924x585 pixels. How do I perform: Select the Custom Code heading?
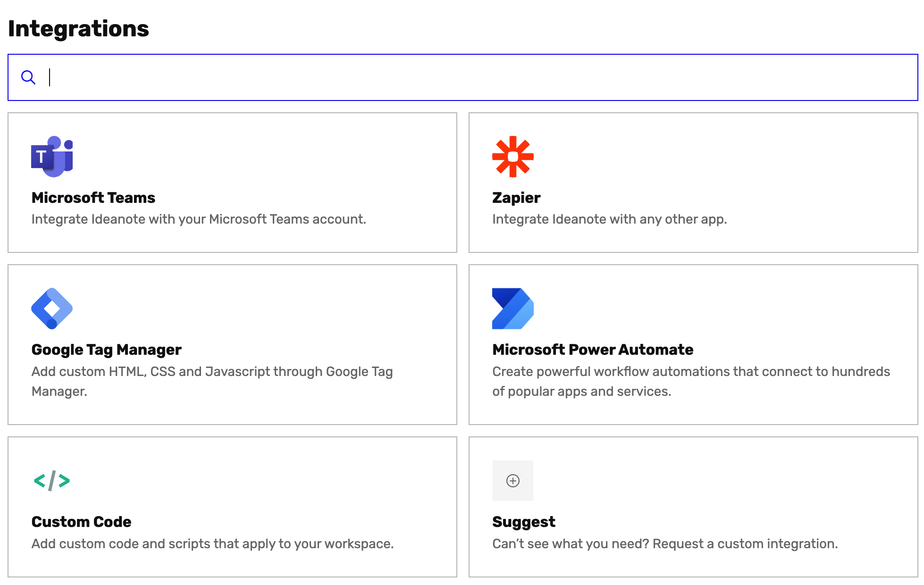coord(81,522)
